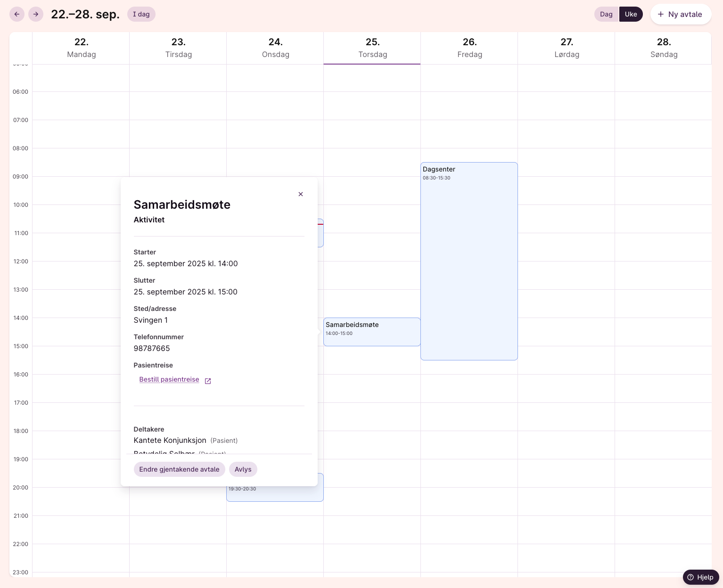Click Lørdag 27. column header
Image resolution: width=723 pixels, height=588 pixels.
click(567, 48)
